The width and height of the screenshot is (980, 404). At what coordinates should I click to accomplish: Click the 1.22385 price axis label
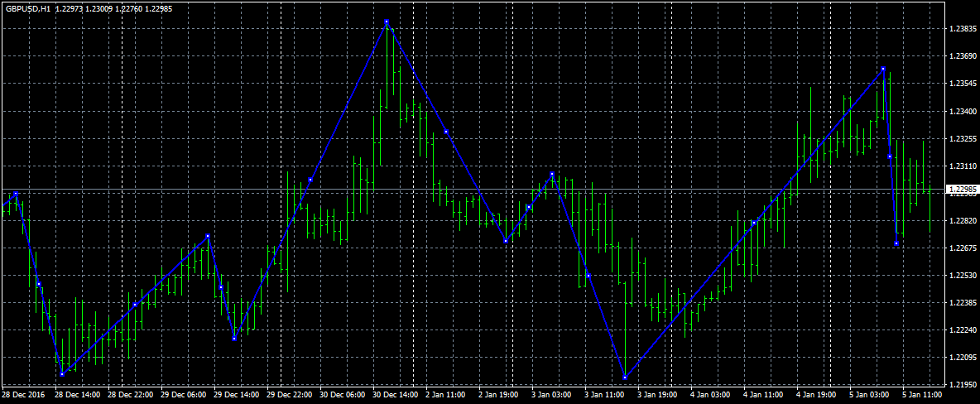pos(962,303)
